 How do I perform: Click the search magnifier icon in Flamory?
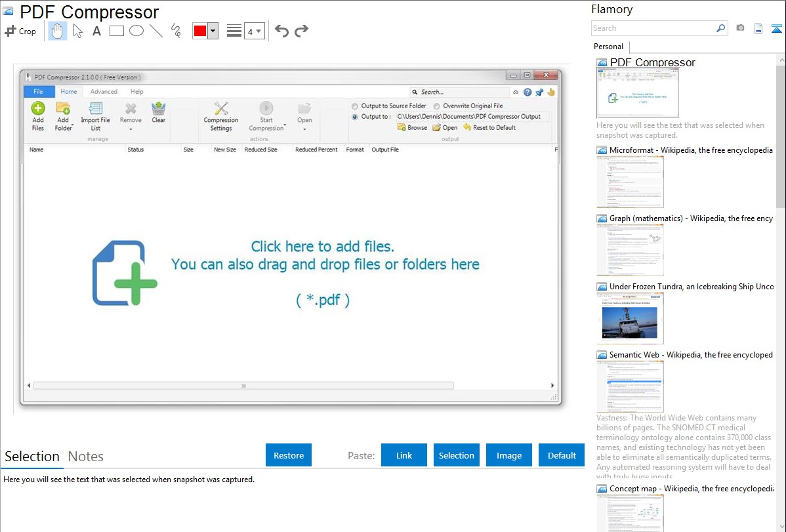click(721, 28)
